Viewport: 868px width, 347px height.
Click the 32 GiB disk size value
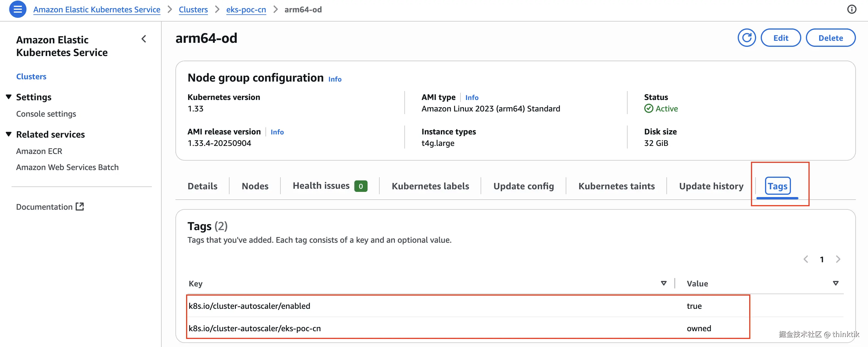click(x=656, y=143)
